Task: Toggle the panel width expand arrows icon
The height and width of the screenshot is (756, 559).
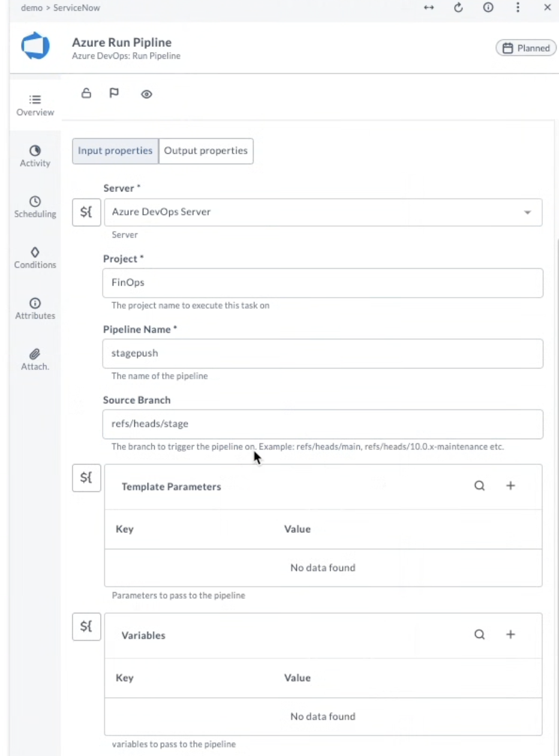Action: pos(429,8)
